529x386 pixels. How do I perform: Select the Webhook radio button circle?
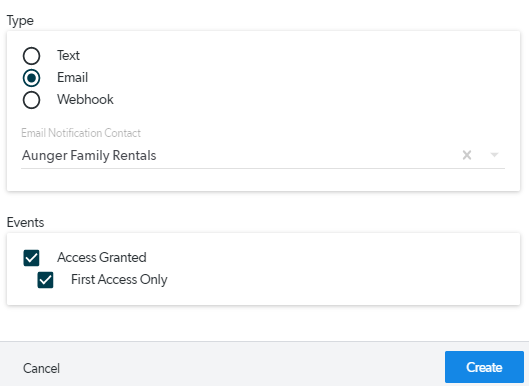[31, 100]
